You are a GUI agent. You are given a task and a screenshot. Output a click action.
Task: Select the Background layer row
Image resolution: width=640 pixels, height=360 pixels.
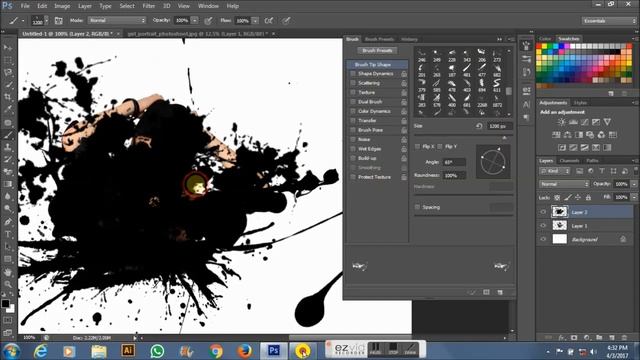[x=585, y=239]
